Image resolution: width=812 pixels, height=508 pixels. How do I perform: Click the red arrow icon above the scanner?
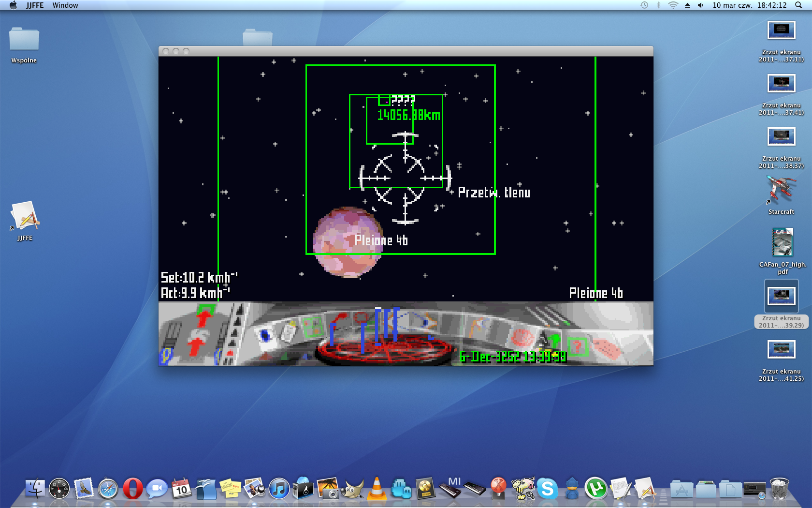click(338, 320)
